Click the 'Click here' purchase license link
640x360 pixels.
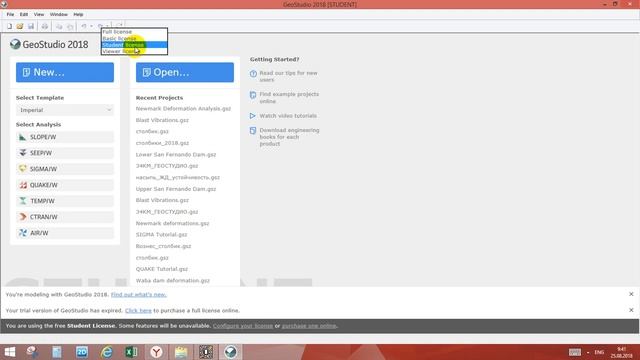click(x=138, y=311)
